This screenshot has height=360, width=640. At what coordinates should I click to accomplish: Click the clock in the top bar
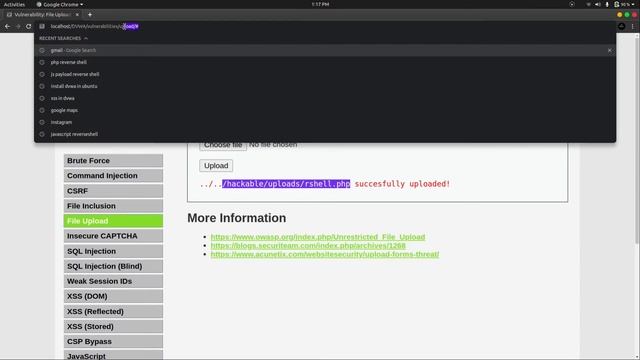pyautogui.click(x=320, y=4)
